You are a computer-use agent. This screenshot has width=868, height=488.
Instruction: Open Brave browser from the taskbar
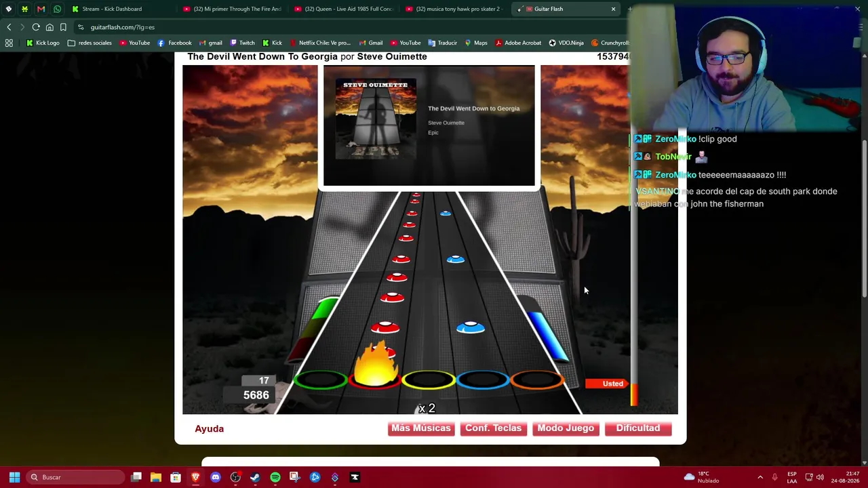click(x=195, y=477)
